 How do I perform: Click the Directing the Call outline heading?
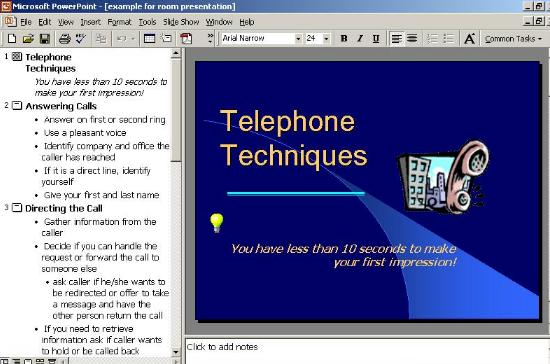(x=64, y=208)
